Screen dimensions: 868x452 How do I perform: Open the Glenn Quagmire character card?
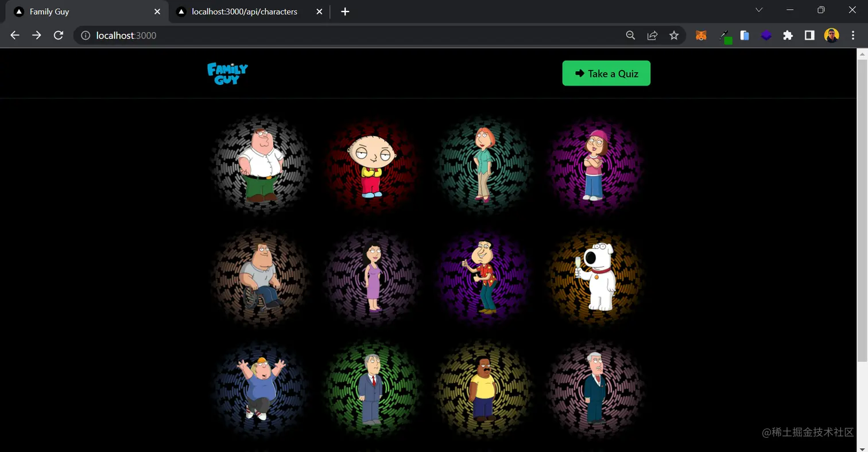tap(483, 277)
